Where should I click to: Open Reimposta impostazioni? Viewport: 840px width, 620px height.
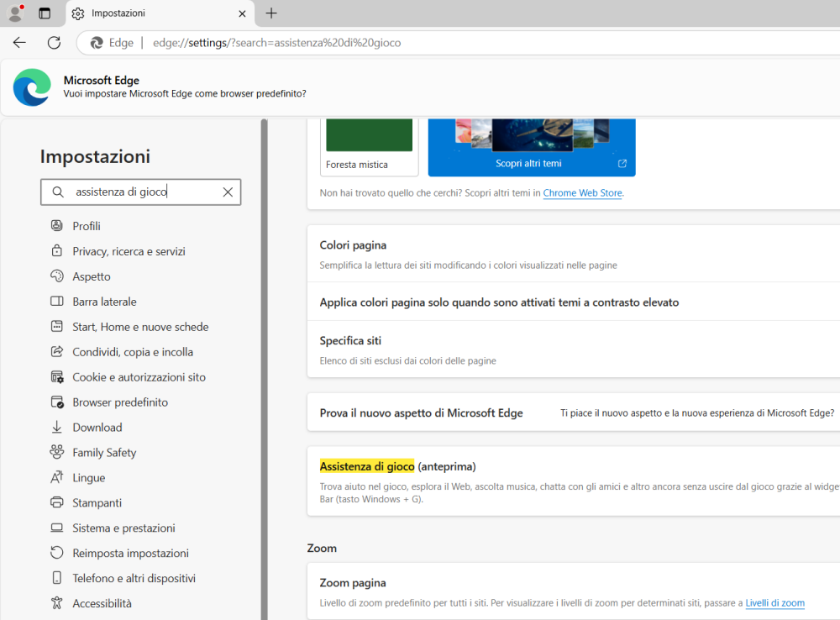[131, 553]
